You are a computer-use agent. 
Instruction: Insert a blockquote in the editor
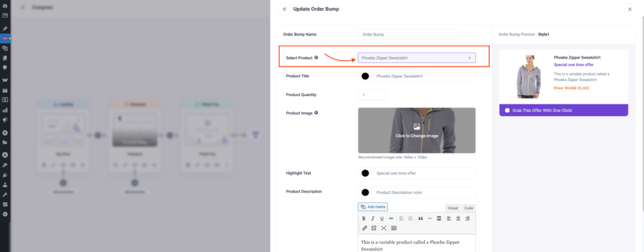pyautogui.click(x=420, y=218)
